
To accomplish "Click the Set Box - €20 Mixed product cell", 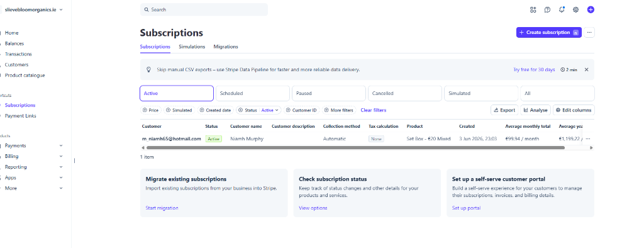I will [x=428, y=139].
